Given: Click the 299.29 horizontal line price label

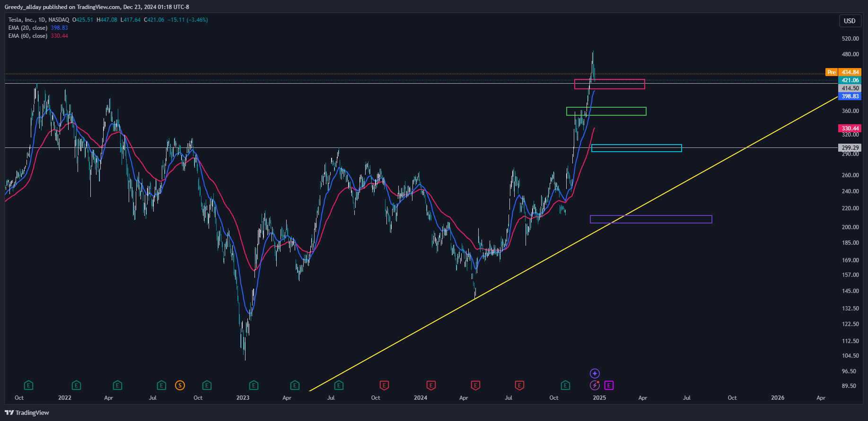Looking at the screenshot, I should point(850,148).
